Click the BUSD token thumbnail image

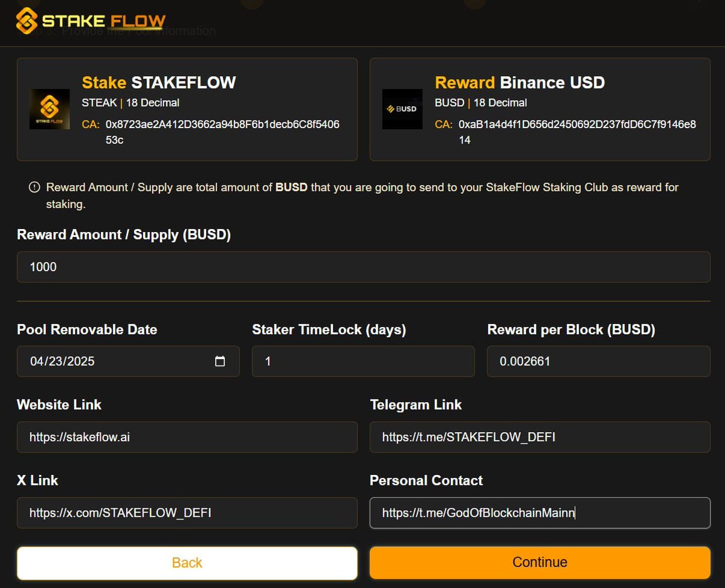402,109
